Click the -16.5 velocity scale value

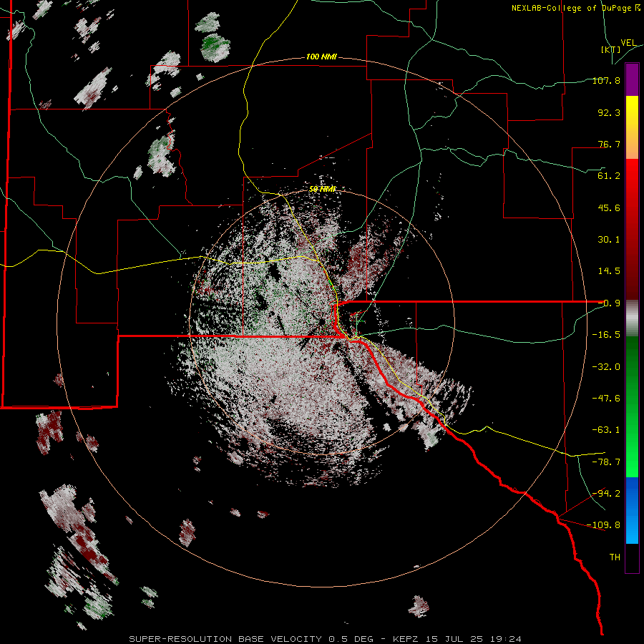coord(606,335)
